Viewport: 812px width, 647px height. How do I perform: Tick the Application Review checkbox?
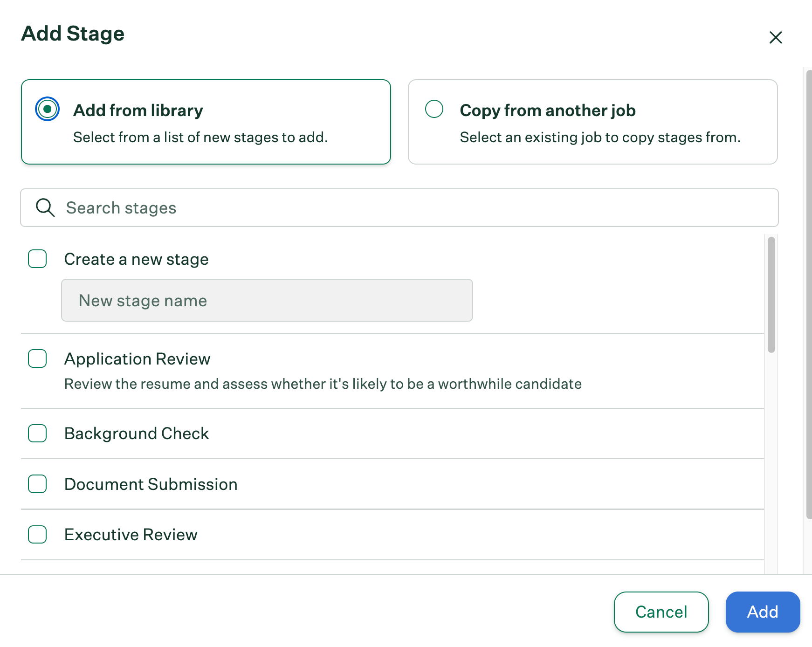coord(37,358)
